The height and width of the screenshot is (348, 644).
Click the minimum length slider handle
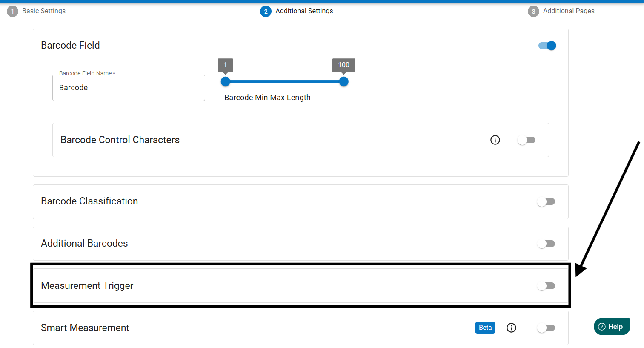226,81
